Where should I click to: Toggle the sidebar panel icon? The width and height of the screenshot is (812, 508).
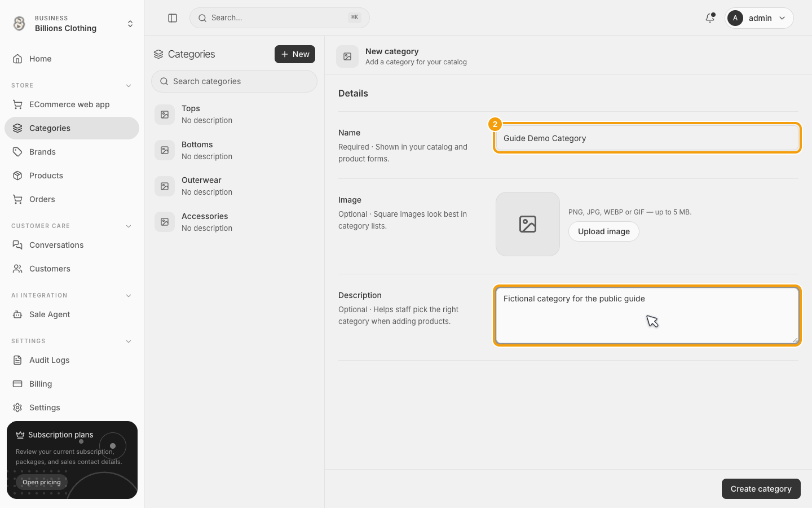[173, 18]
